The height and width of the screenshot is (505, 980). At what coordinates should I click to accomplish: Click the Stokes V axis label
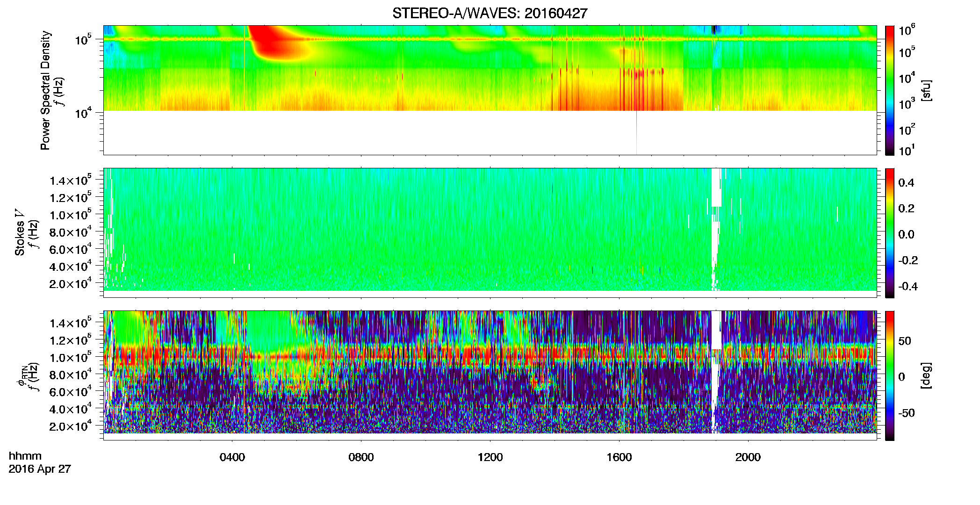[x=20, y=232]
